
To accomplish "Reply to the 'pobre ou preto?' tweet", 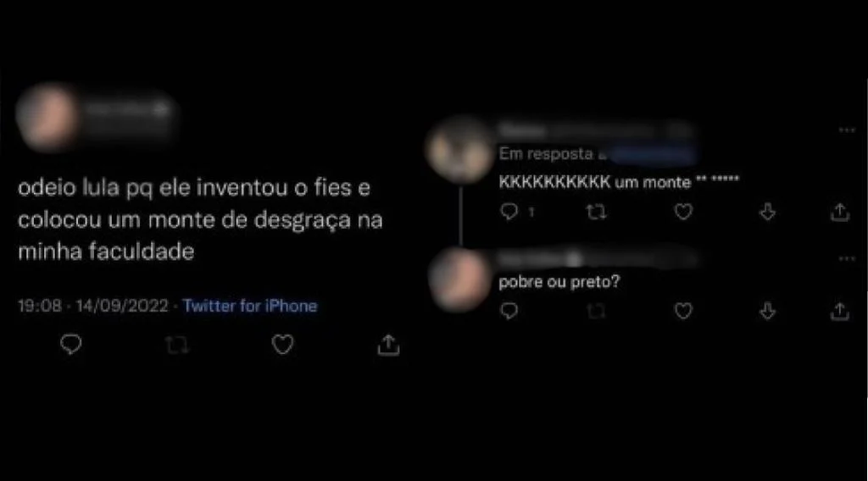I will pos(509,312).
